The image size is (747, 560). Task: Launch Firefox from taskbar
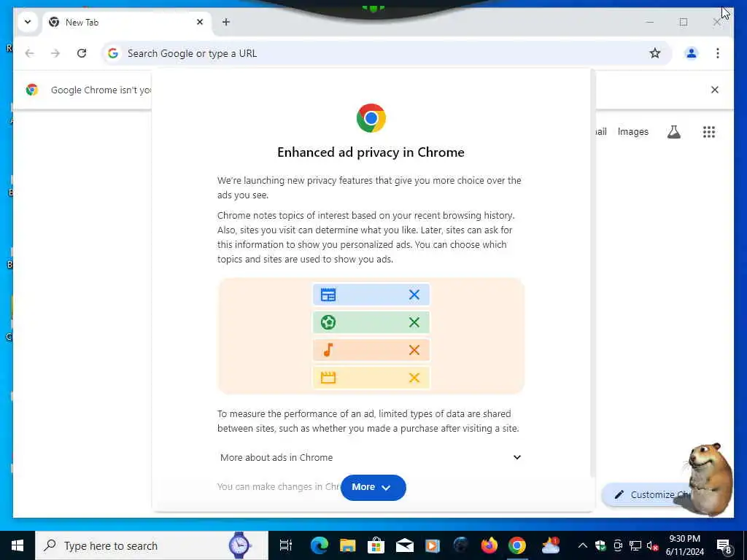489,545
